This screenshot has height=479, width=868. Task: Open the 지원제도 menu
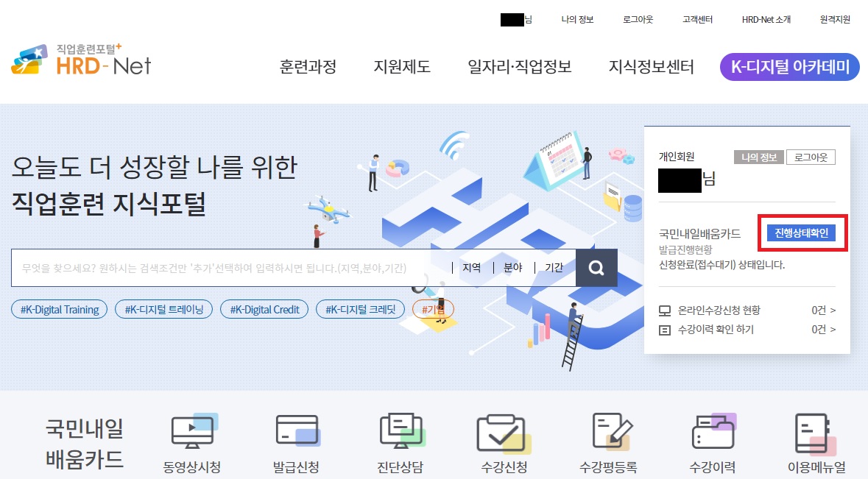[402, 67]
